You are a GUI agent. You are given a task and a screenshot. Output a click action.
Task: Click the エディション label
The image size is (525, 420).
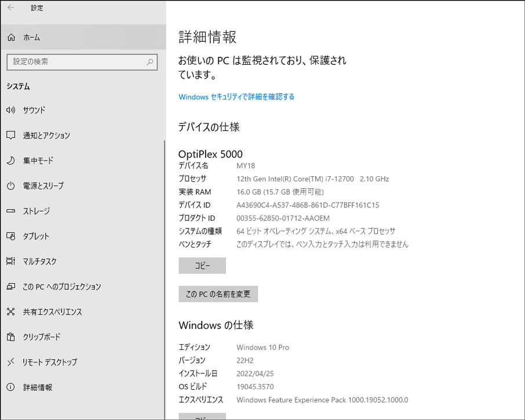tap(195, 348)
